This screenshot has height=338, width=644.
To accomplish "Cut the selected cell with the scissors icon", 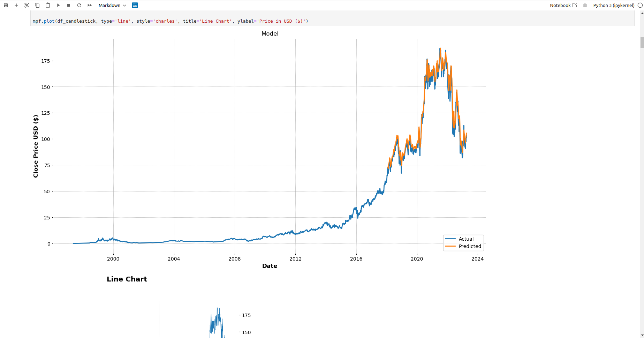I will 27,5.
